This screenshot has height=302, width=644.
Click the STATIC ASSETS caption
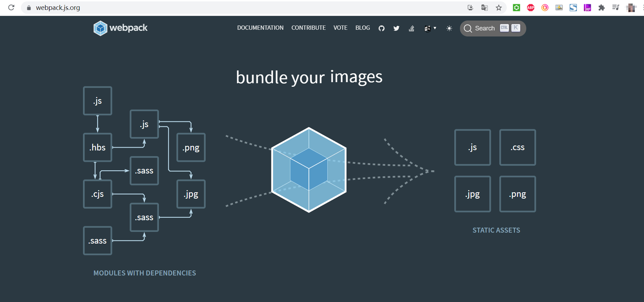[496, 230]
